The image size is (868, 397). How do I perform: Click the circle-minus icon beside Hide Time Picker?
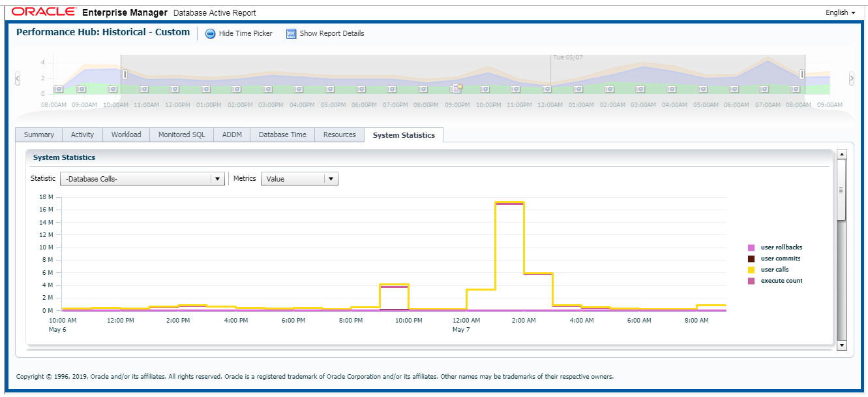210,33
